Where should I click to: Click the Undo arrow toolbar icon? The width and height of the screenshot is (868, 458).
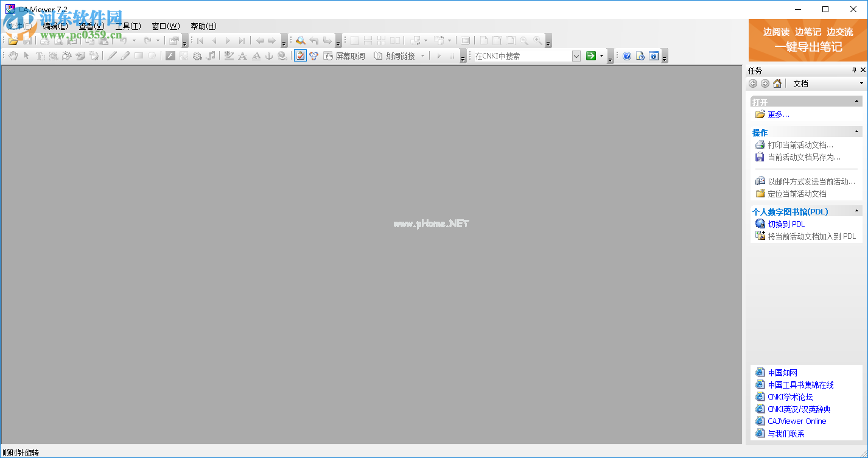coord(122,41)
